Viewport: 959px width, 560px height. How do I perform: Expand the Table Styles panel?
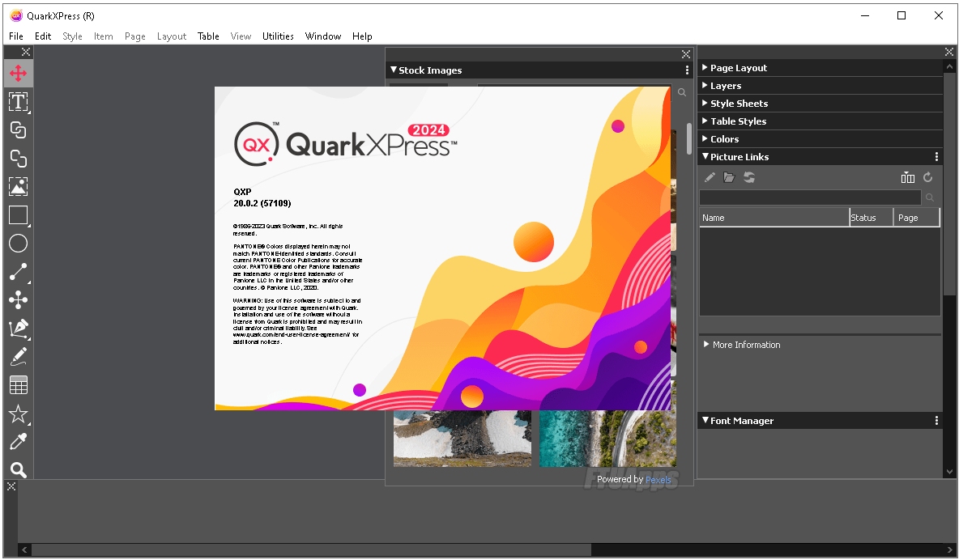pyautogui.click(x=705, y=121)
